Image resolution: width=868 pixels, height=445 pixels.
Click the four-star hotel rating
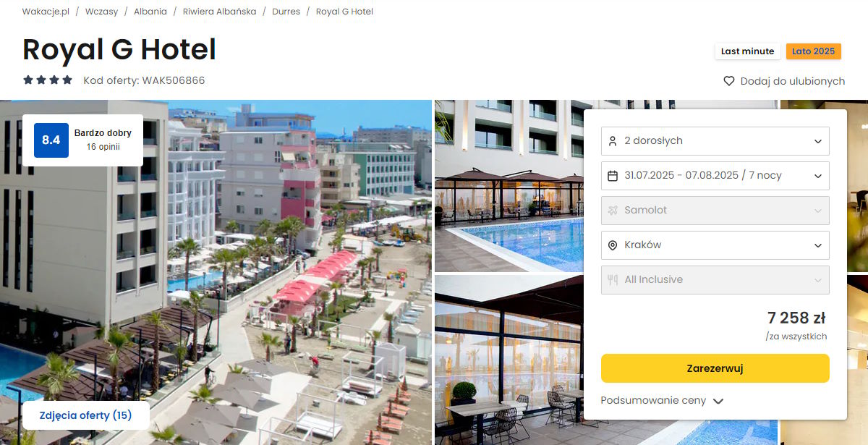tap(48, 80)
